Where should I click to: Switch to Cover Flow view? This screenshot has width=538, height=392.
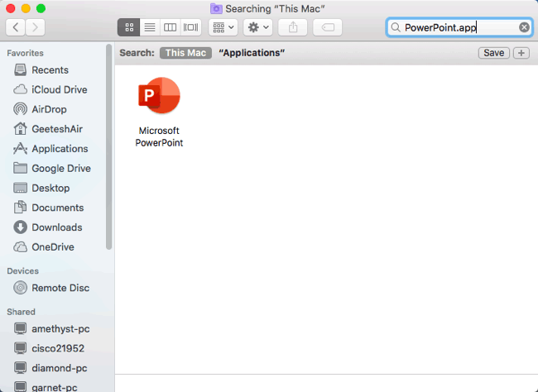pyautogui.click(x=190, y=27)
